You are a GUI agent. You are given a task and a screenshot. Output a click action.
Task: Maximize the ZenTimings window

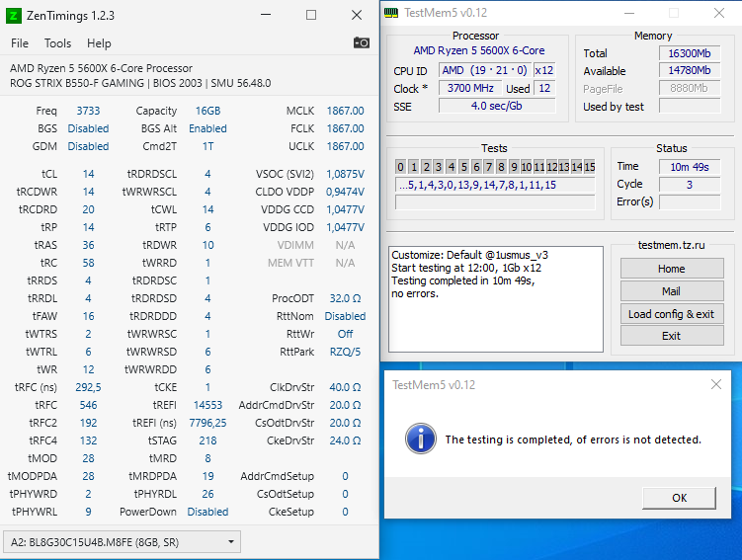click(311, 15)
